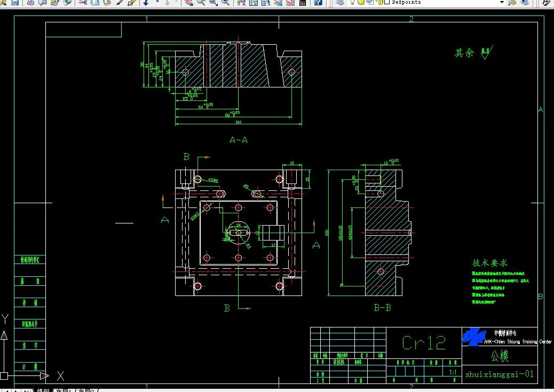The width and height of the screenshot is (554, 392).
Task: Click the Paste clipboard icon
Action: click(x=107, y=3)
